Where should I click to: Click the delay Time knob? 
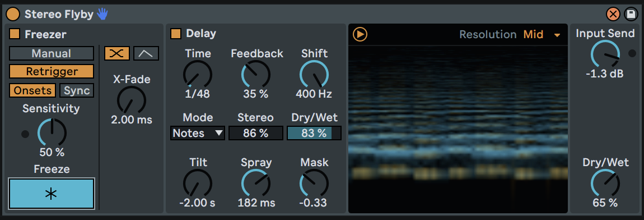(x=198, y=75)
